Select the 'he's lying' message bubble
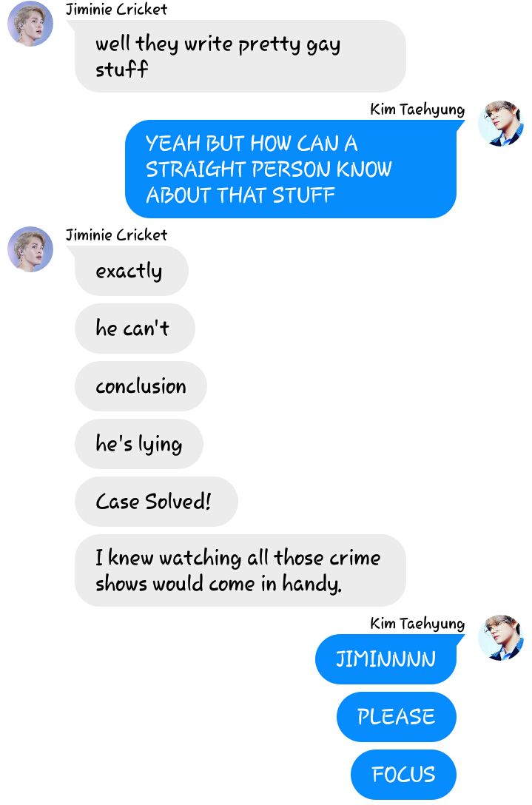532x805 pixels. coord(138,444)
